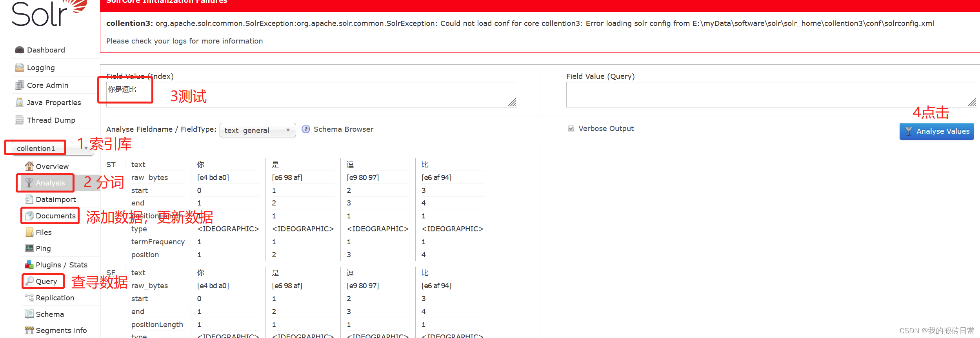Image resolution: width=980 pixels, height=338 pixels.
Task: Click the Analysis funnel icon
Action: click(x=29, y=183)
